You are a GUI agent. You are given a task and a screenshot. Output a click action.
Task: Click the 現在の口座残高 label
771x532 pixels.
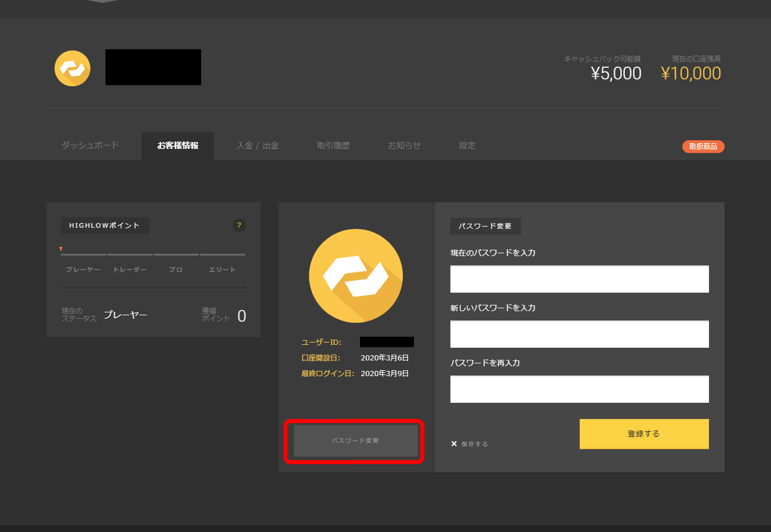click(696, 59)
